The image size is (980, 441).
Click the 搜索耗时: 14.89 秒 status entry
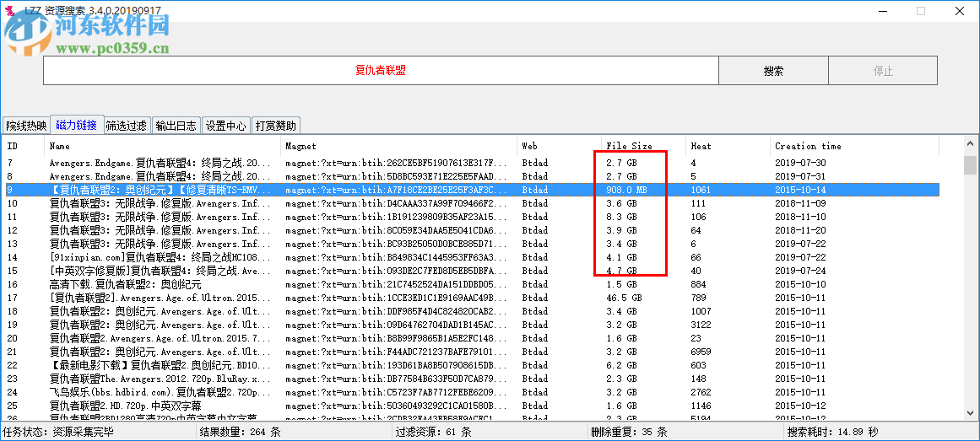click(x=832, y=432)
